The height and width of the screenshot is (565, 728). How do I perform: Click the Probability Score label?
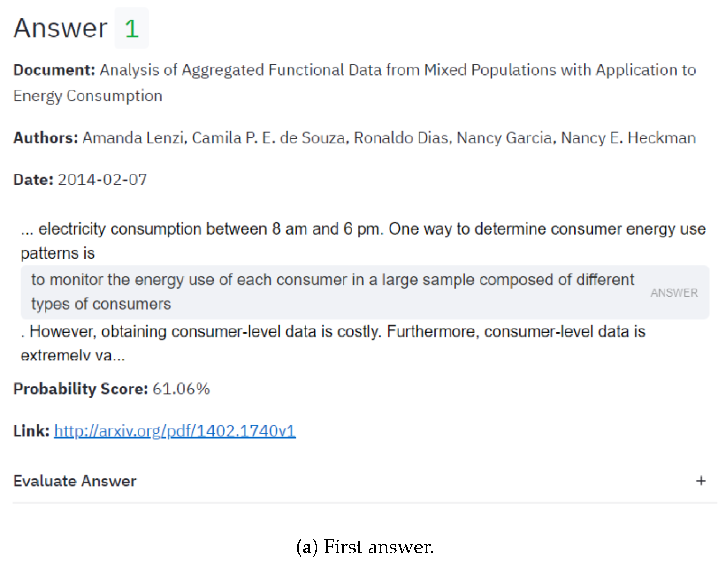point(80,389)
